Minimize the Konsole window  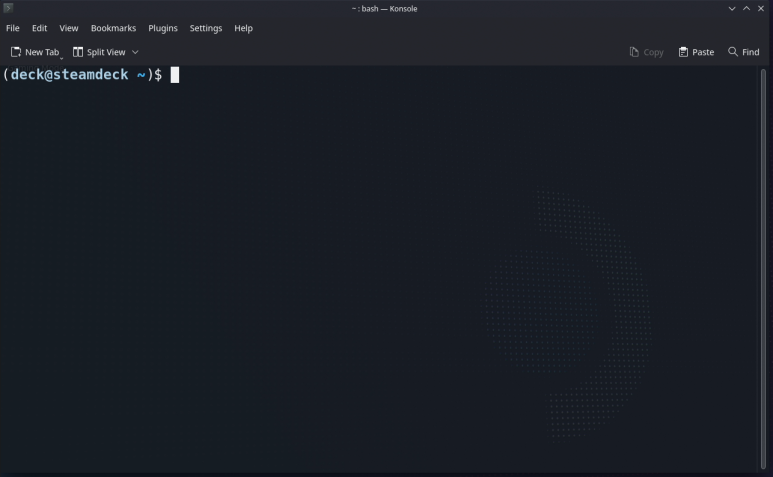pyautogui.click(x=732, y=8)
